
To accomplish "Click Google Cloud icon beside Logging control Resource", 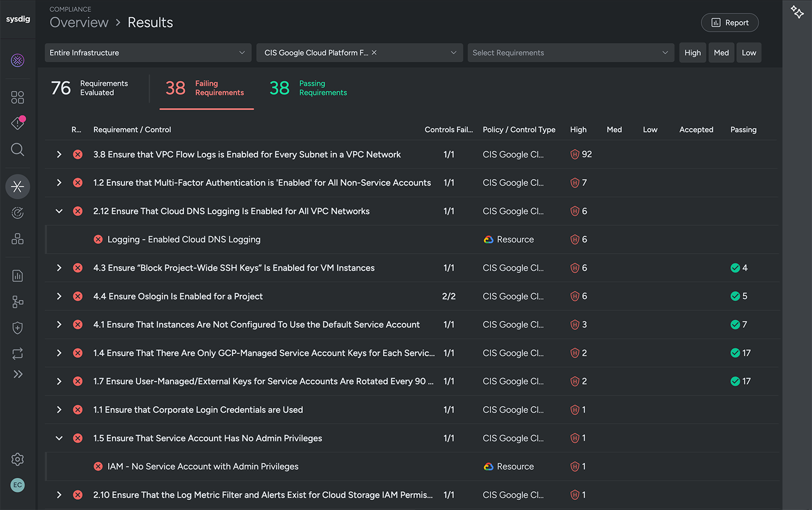I will pos(488,240).
